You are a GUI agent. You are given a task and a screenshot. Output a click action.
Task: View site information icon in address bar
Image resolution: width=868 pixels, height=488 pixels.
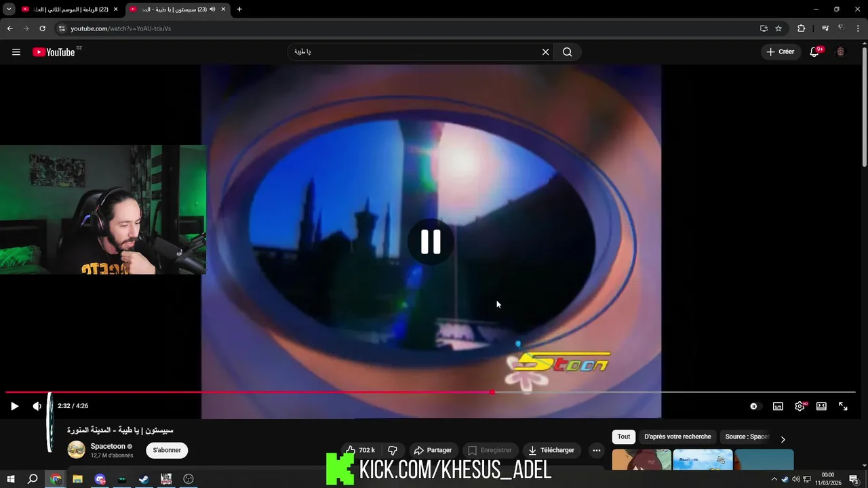coord(62,28)
